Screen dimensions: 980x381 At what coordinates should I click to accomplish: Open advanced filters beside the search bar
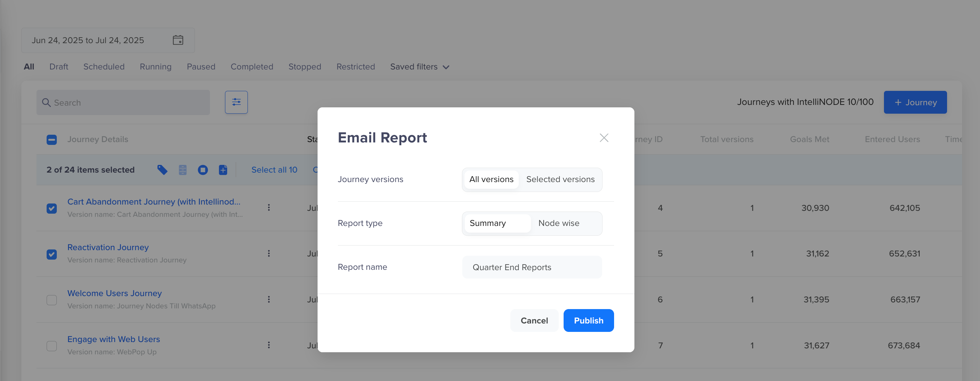(236, 102)
